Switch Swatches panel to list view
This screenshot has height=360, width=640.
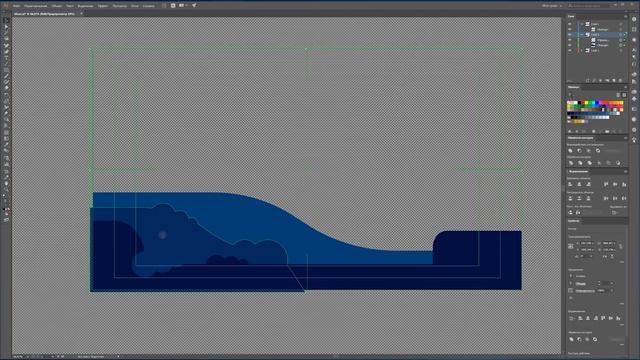point(618,95)
